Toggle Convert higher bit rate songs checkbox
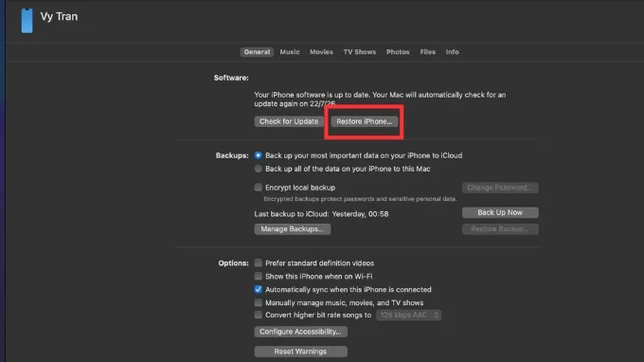644x362 pixels. pos(258,315)
